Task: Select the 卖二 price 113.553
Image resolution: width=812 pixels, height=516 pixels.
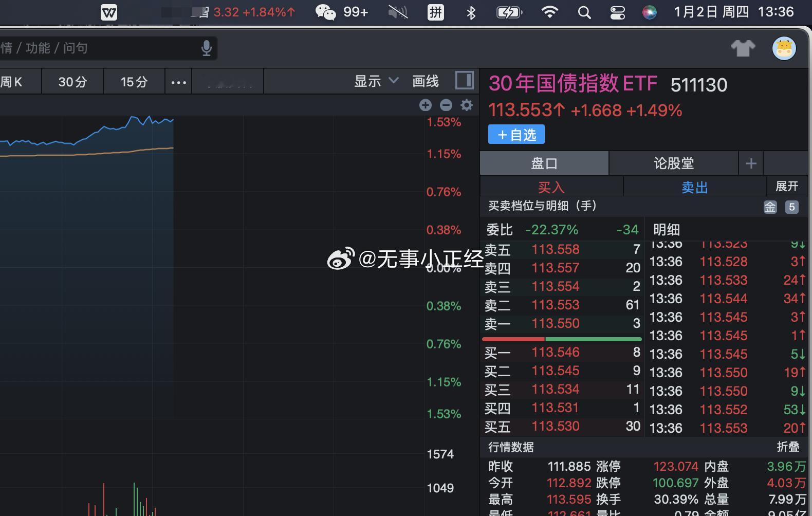Action: tap(556, 305)
